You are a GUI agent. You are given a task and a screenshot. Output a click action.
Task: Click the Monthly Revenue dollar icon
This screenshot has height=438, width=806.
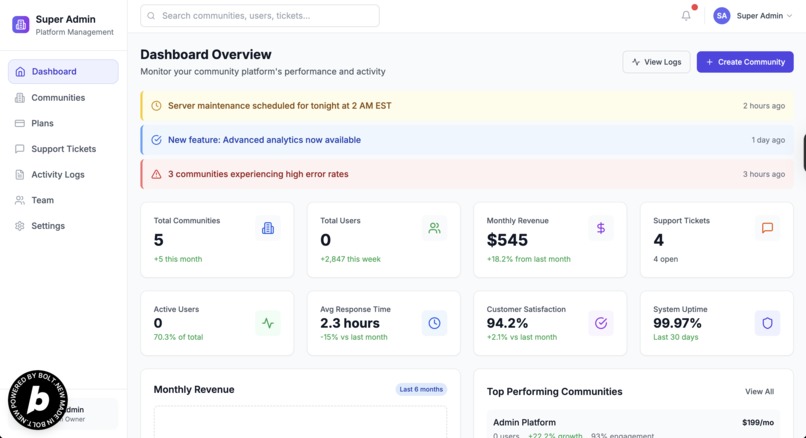point(601,228)
